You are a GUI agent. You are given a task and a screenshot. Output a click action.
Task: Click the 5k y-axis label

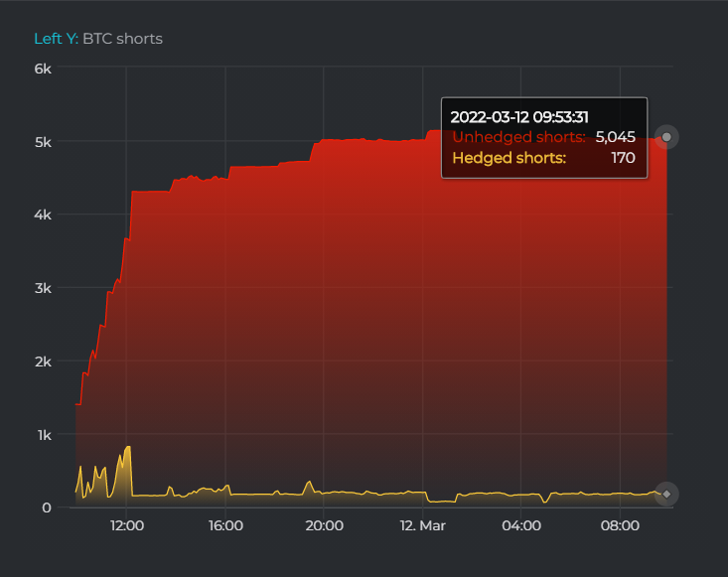click(x=43, y=141)
